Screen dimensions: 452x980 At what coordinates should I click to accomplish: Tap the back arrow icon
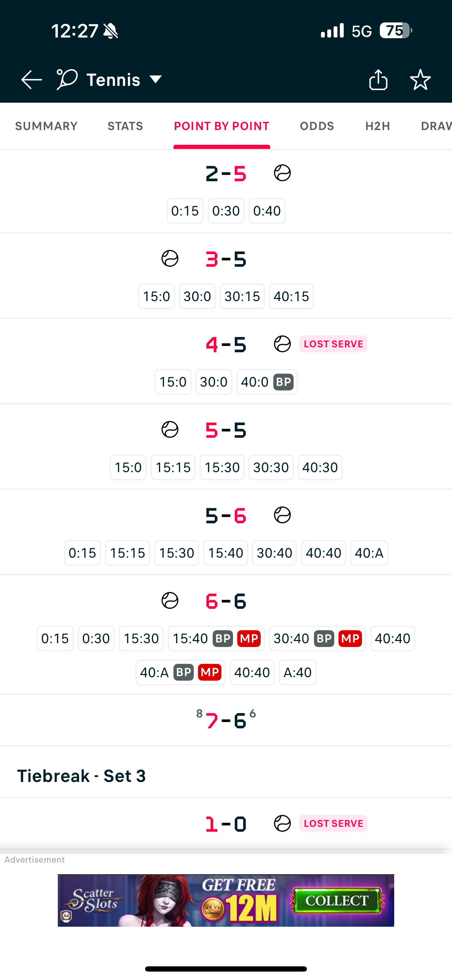click(32, 80)
